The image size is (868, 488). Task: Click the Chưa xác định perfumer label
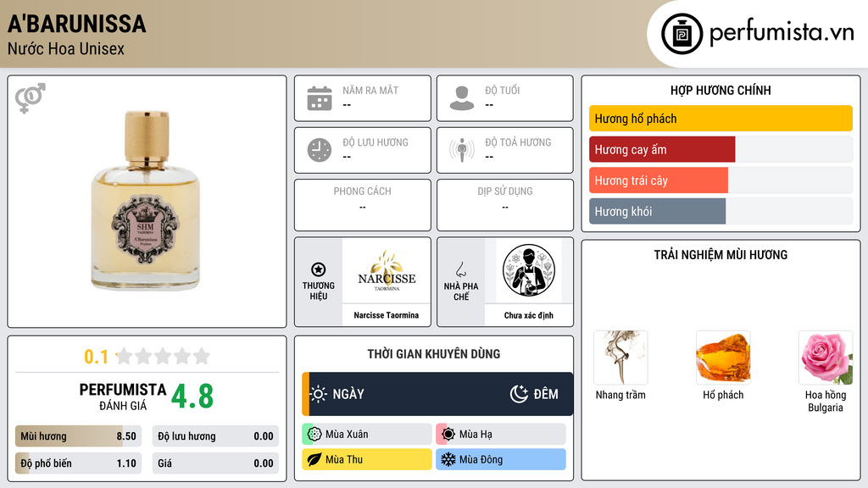pos(529,315)
